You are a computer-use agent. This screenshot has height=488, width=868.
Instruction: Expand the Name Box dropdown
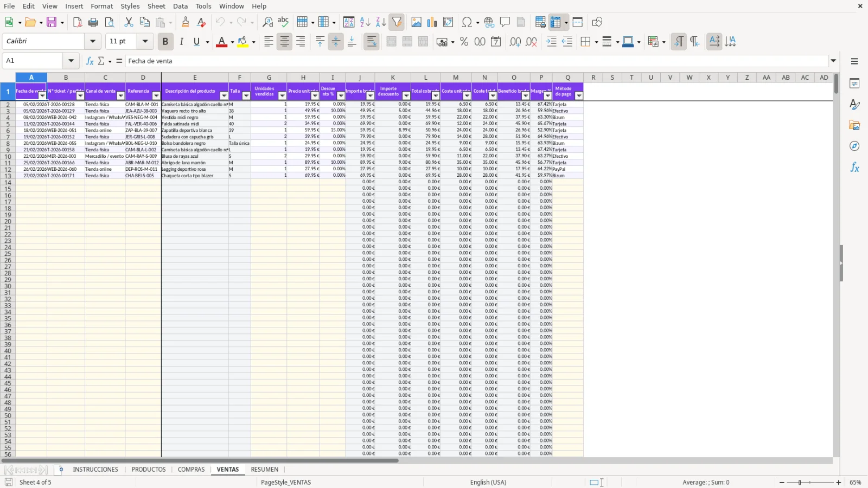point(71,61)
